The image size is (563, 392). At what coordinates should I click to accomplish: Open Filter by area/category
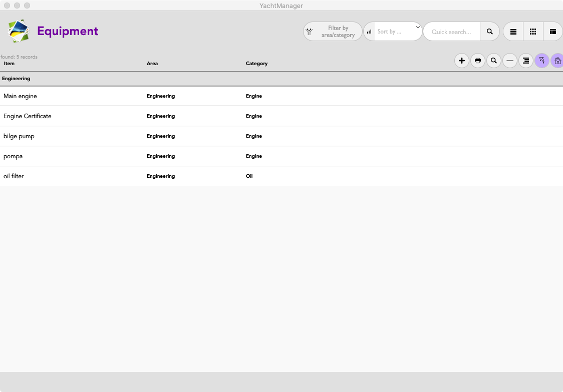[333, 32]
